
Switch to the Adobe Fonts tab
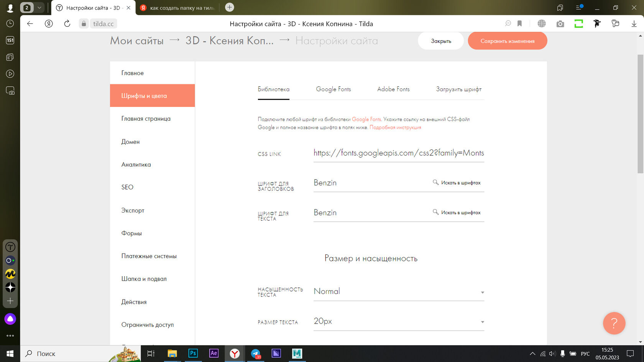point(393,89)
